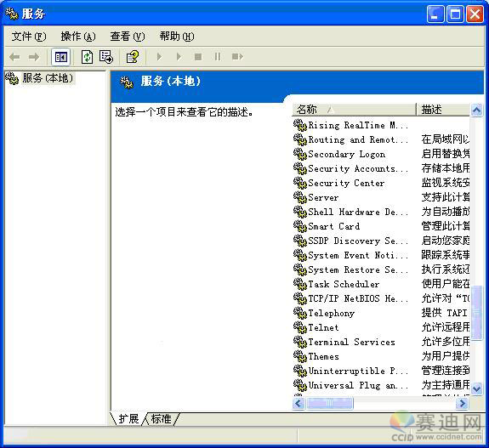
Task: Open the 文件(F) menu
Action: [29, 37]
